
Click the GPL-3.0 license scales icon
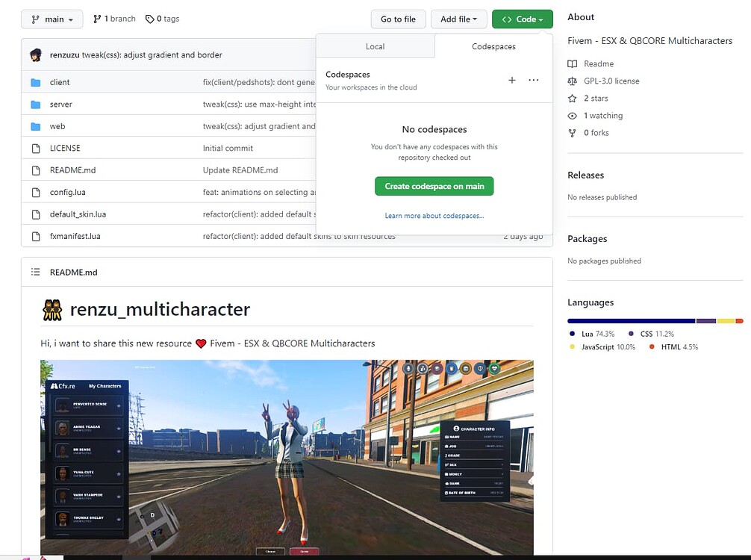(x=572, y=81)
